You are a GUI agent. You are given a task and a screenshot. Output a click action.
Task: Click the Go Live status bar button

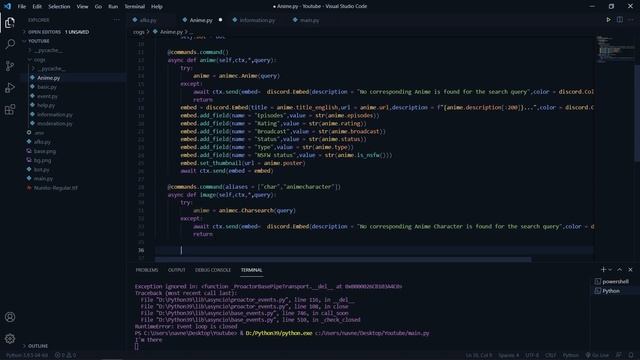pos(597,355)
